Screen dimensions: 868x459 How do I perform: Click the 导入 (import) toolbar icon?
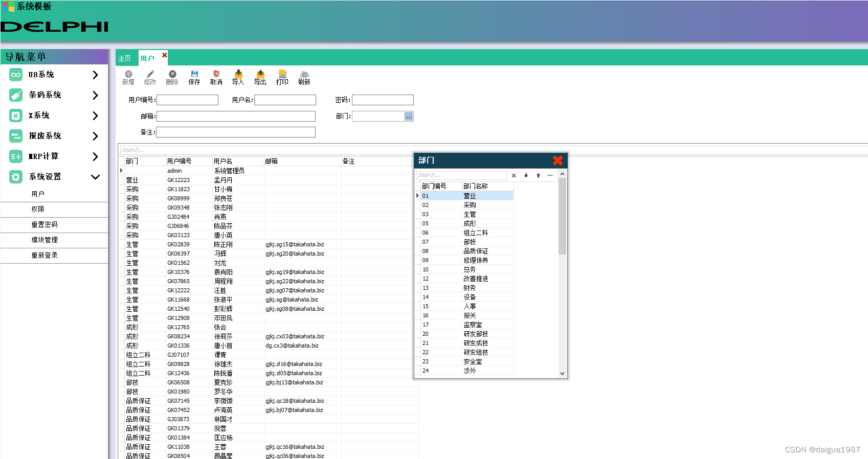(238, 74)
